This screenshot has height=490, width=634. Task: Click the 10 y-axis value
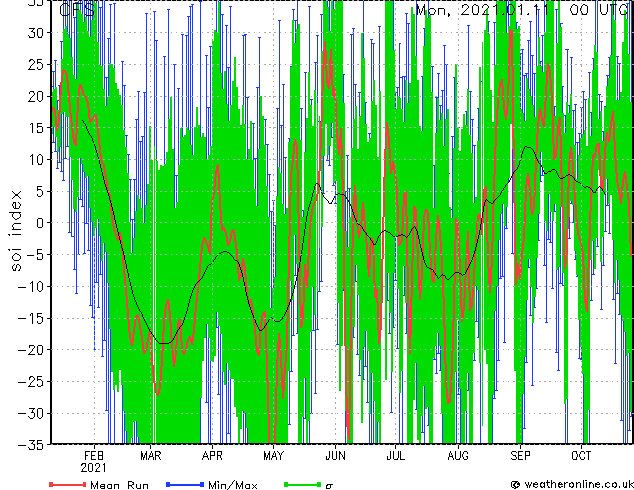coord(37,160)
